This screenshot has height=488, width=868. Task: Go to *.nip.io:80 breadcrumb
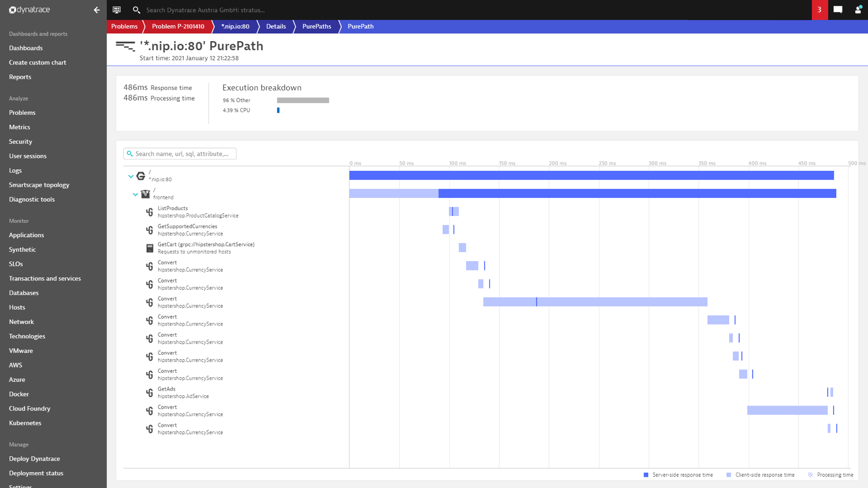pos(235,26)
